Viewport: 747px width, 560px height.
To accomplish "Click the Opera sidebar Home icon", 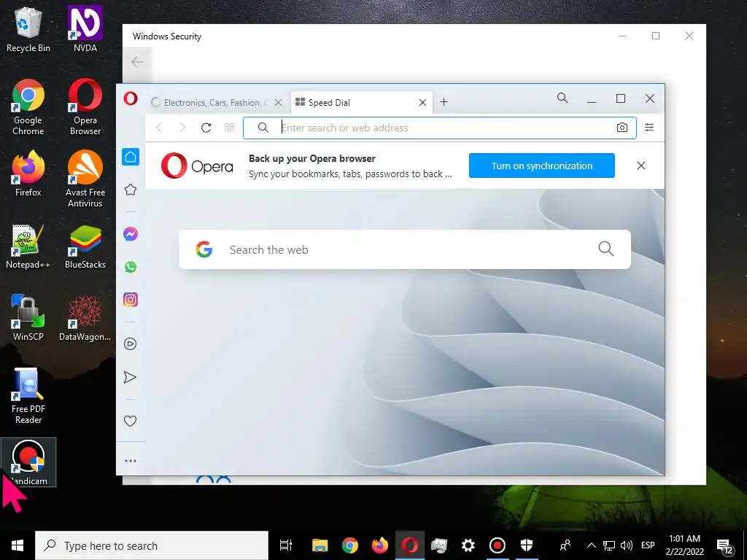I will click(x=131, y=157).
